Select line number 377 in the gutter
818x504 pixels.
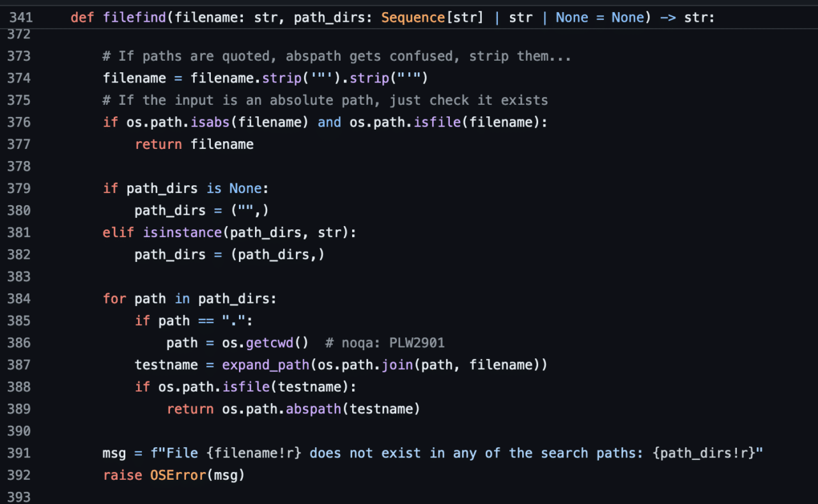pos(19,144)
